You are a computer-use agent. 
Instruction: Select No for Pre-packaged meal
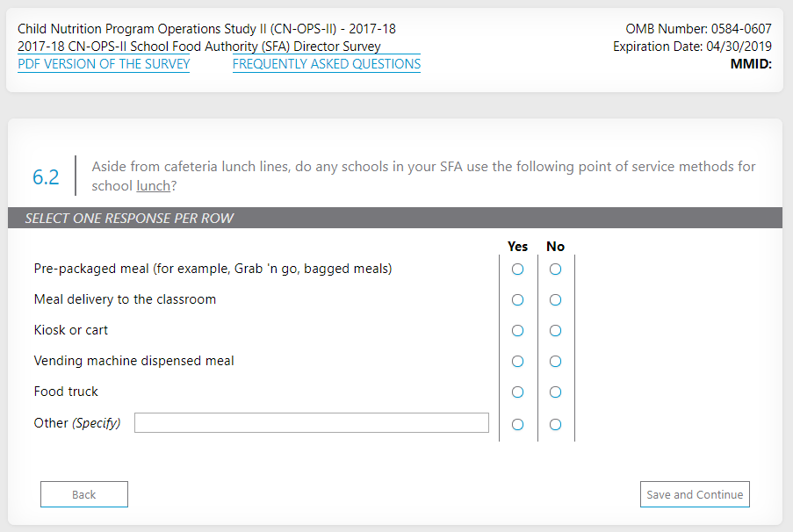[555, 270]
